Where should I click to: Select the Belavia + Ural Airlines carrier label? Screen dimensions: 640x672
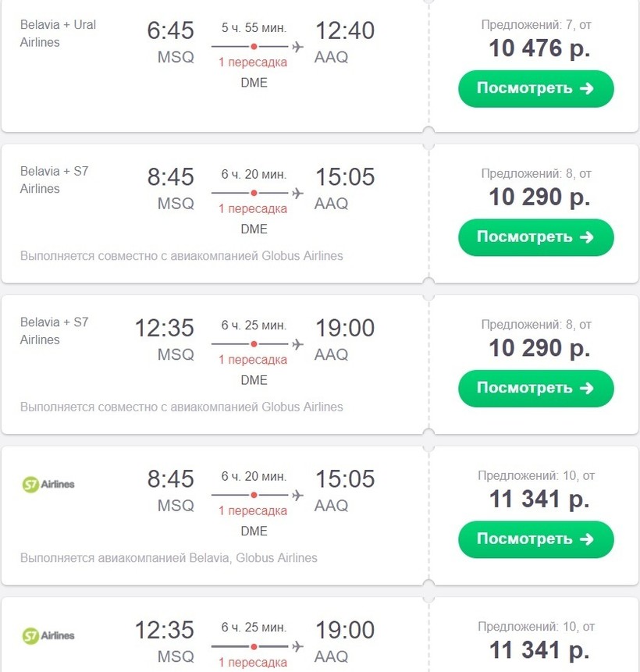pos(59,34)
